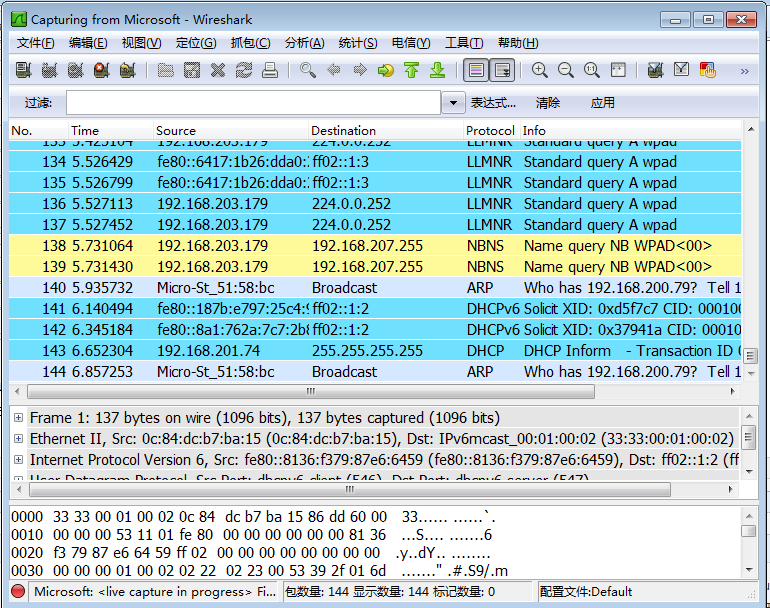Stop the running live capture

101,70
